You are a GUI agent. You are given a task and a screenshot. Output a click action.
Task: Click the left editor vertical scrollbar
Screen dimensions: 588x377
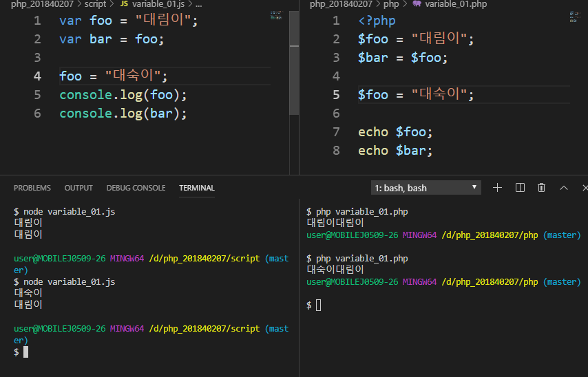coord(295,63)
